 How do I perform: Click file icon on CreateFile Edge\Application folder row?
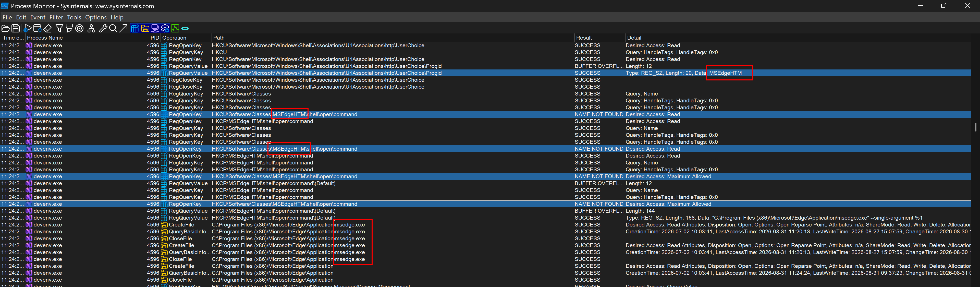pos(164,266)
